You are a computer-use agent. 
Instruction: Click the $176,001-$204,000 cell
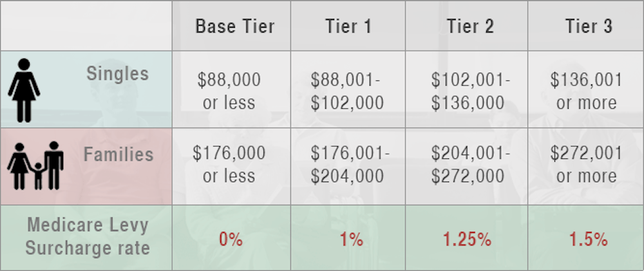coord(346,165)
